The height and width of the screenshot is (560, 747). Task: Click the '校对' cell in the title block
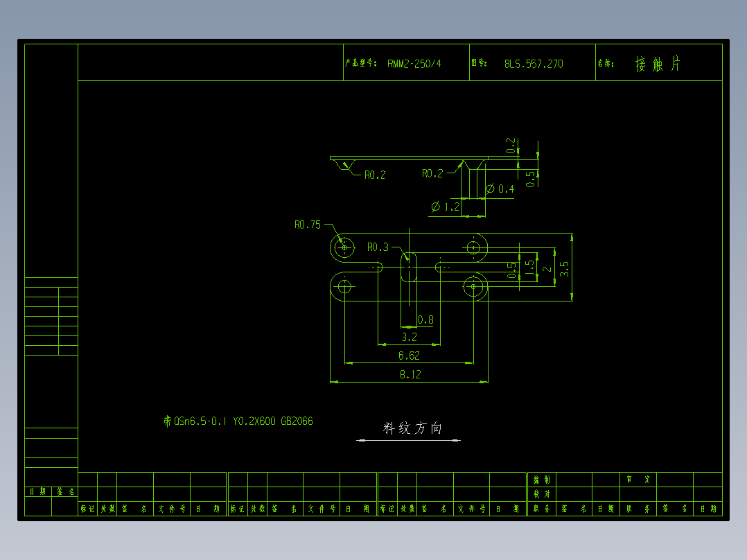pyautogui.click(x=542, y=494)
